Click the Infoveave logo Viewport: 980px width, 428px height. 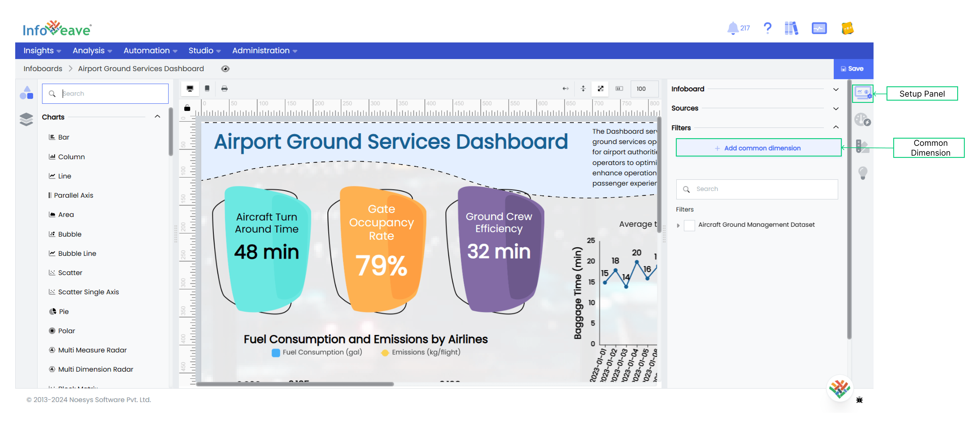(57, 29)
